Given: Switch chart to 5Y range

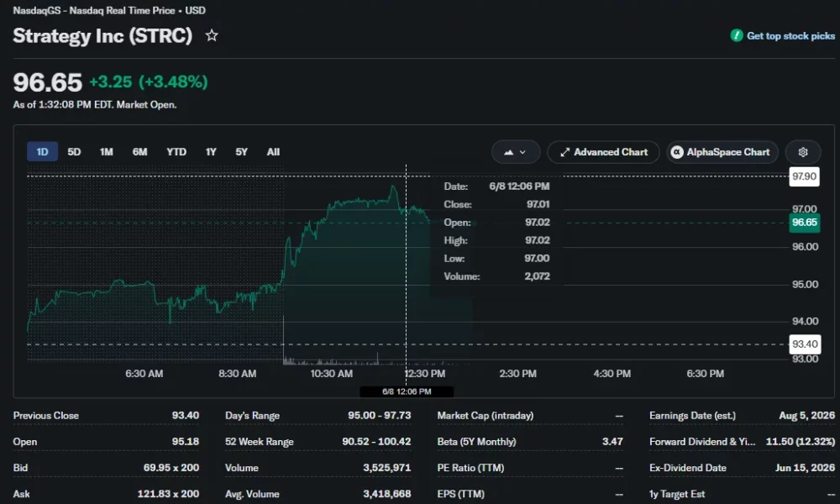Looking at the screenshot, I should [242, 152].
